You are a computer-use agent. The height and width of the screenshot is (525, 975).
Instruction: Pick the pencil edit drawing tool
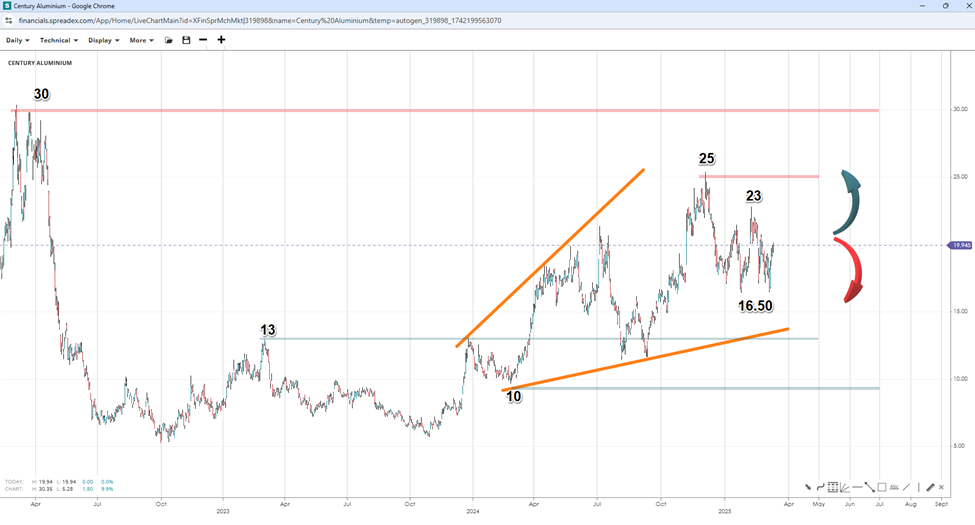(x=930, y=487)
